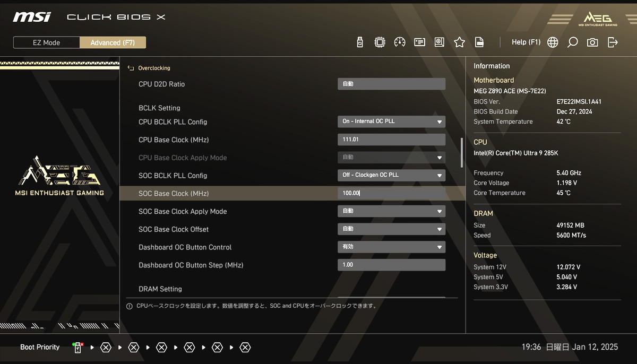637x364 pixels.
Task: Open the speedometer gauge icon
Action: coord(400,42)
